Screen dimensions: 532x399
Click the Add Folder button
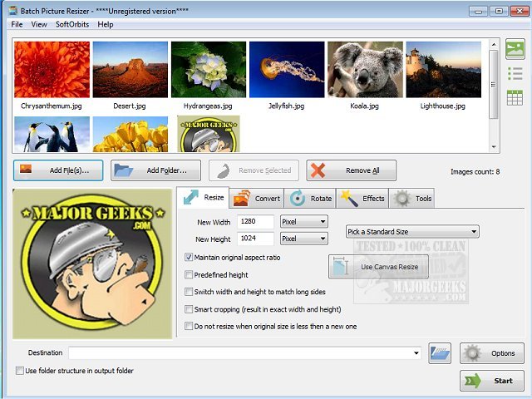pyautogui.click(x=155, y=170)
